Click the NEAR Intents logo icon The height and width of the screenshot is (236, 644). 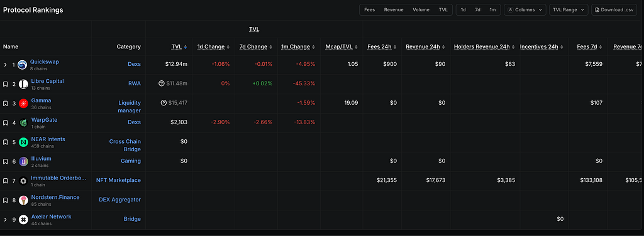click(23, 142)
